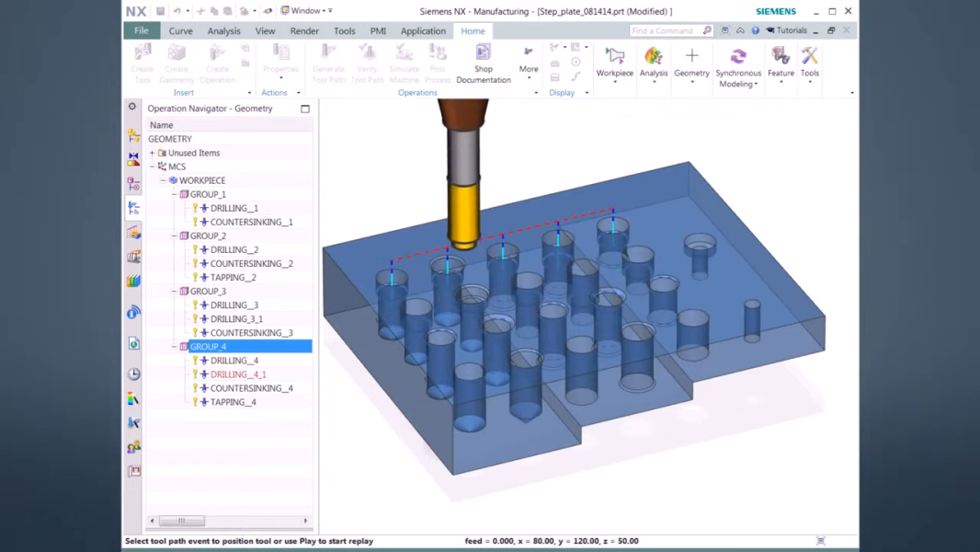Open the History clock icon in resource bar

(133, 374)
